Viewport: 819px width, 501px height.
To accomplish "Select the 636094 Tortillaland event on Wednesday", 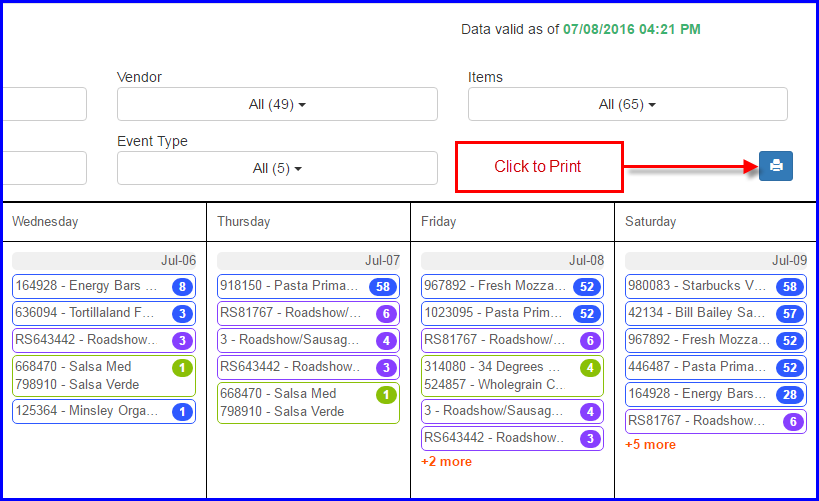I will coord(91,313).
